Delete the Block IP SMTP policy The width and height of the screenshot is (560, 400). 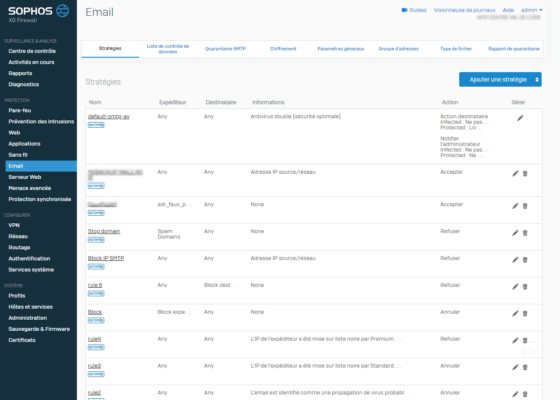(525, 260)
